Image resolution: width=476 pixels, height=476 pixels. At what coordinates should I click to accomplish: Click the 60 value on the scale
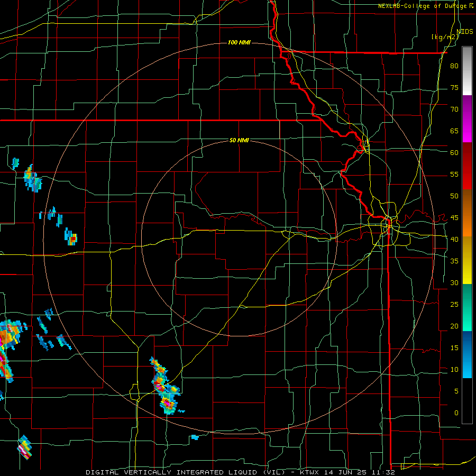(x=454, y=153)
